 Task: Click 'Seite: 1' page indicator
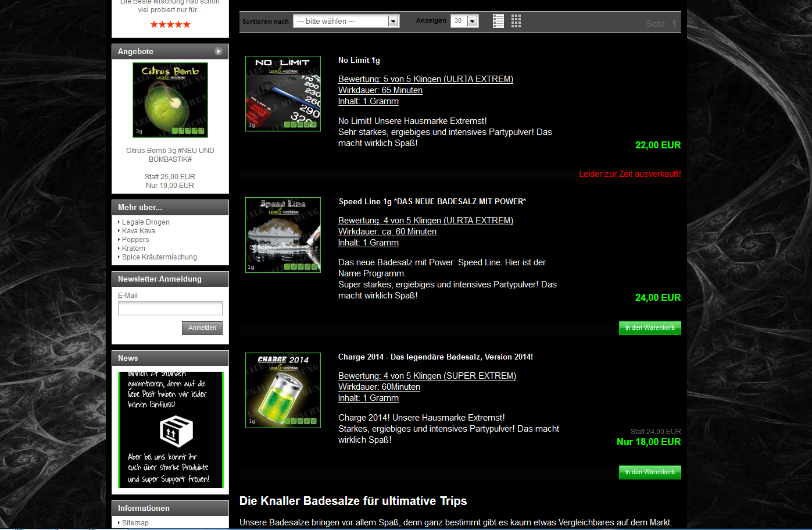[x=661, y=24]
